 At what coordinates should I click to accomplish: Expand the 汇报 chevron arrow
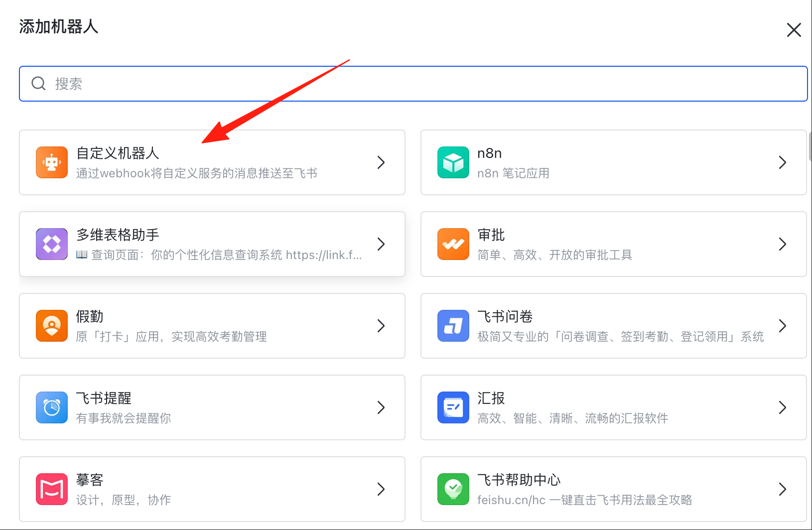pos(783,407)
